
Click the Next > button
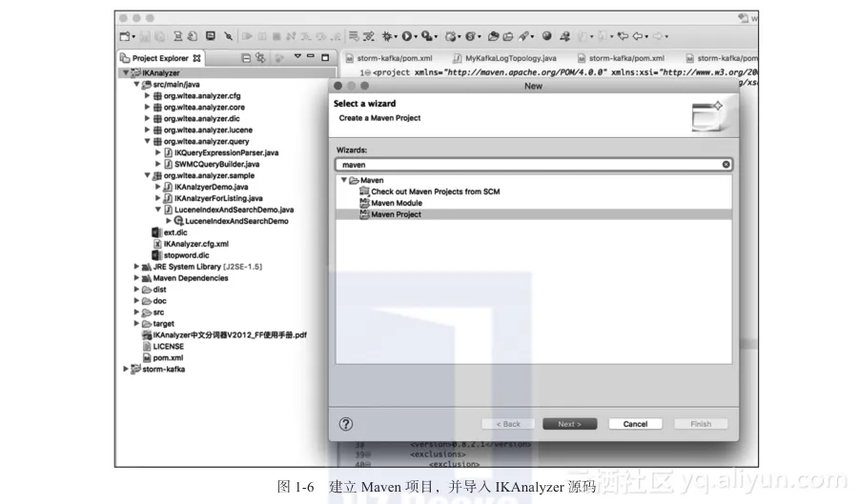tap(570, 424)
